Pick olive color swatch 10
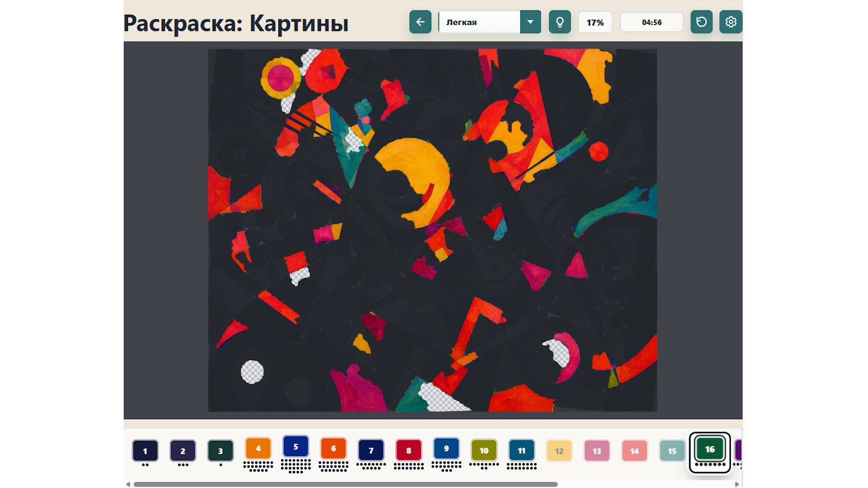This screenshot has height=488, width=868. tap(484, 450)
